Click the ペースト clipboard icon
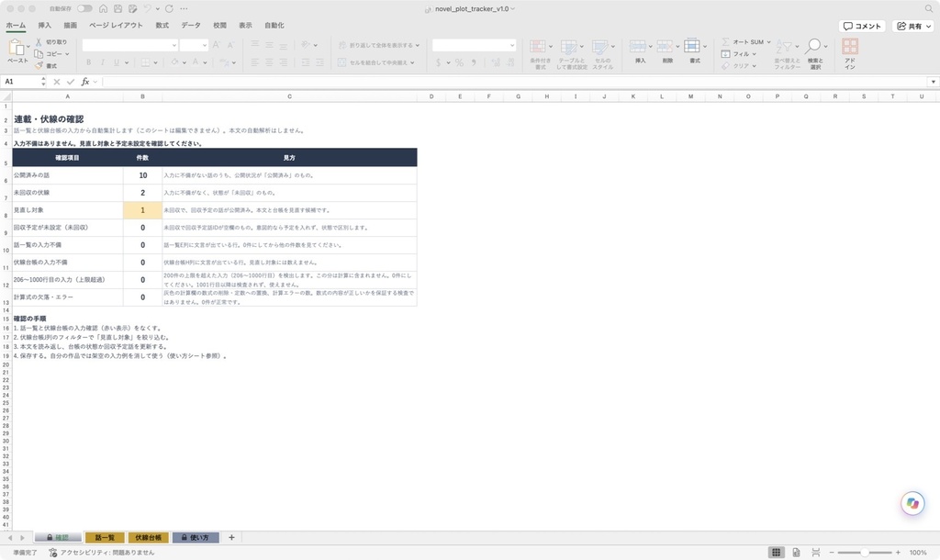Image resolution: width=940 pixels, height=560 pixels. coord(17,48)
